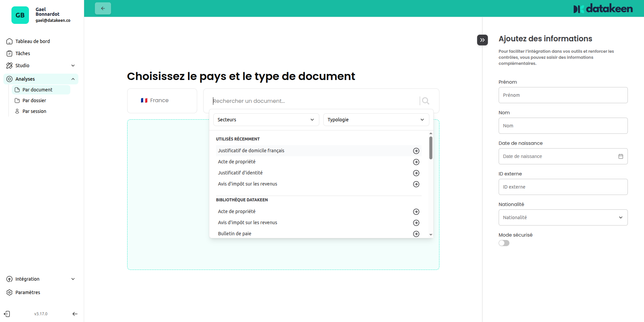
Task: Click the Tableau de bord dashboard icon
Action: (x=9, y=41)
